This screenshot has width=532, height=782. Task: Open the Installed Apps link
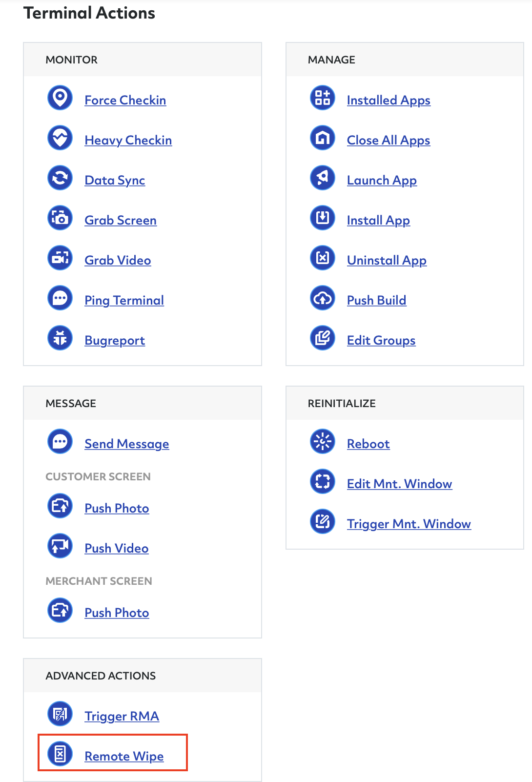tap(389, 101)
